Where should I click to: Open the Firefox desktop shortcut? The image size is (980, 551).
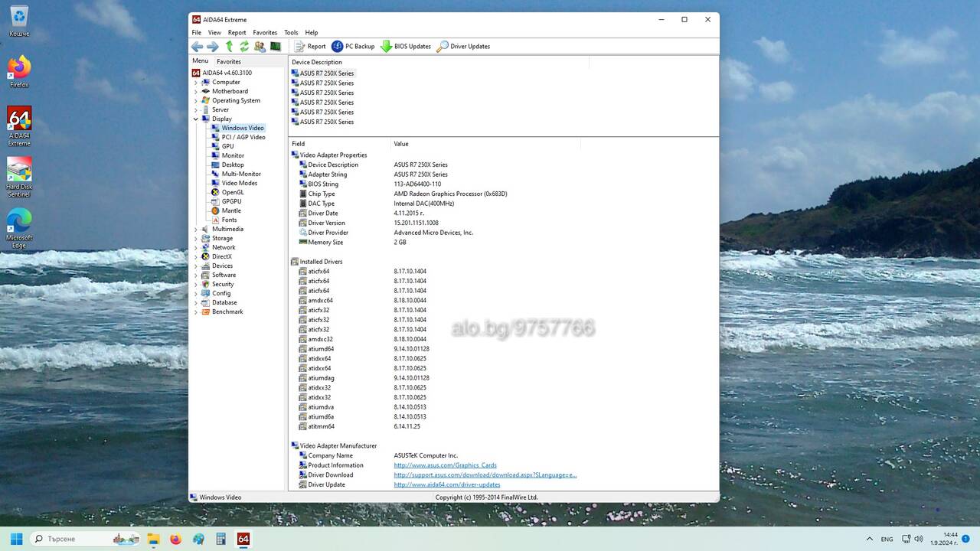coord(19,72)
